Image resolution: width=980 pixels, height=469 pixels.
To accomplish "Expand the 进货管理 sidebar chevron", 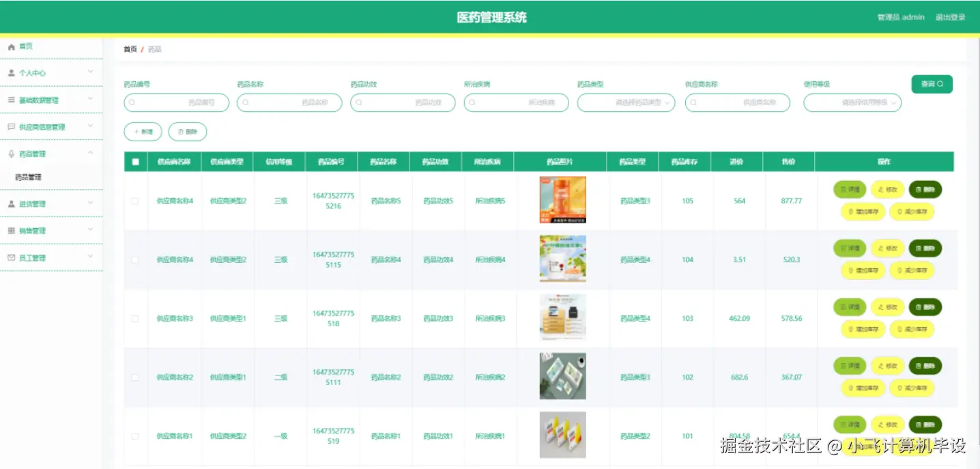I will pyautogui.click(x=91, y=203).
